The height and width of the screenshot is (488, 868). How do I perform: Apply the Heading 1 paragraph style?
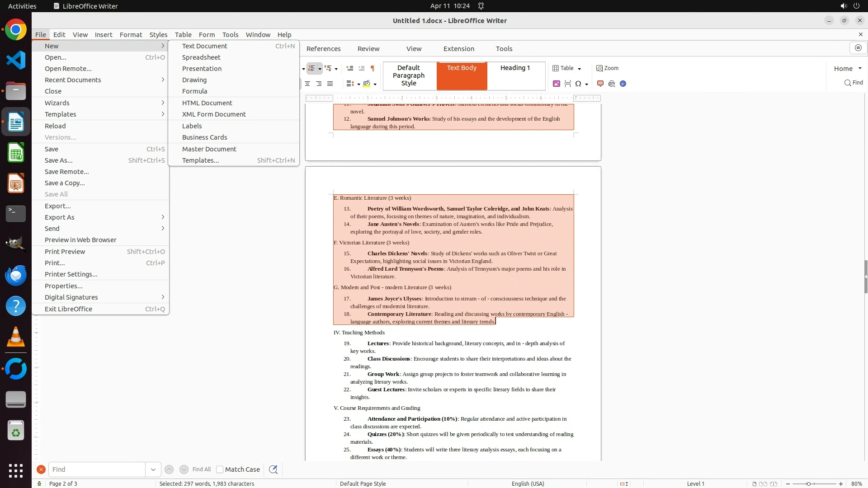coord(515,68)
